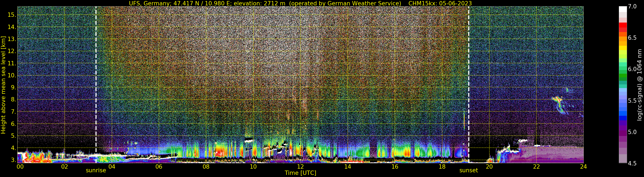Click the time axis tick '04'
Screen dimensions: 644x177
click(x=112, y=166)
